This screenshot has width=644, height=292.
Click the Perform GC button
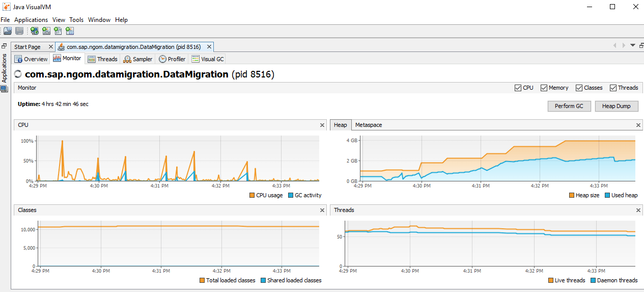point(569,106)
